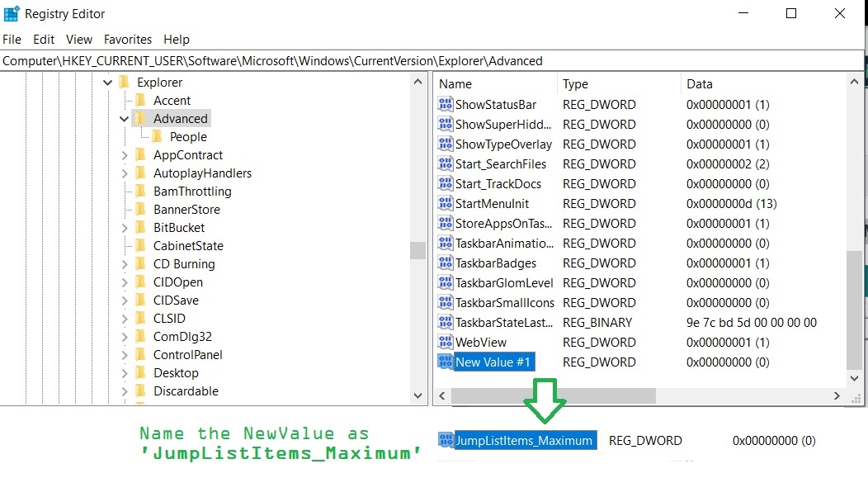Click the People folder icon
Screen dimensions: 868x478
[158, 137]
